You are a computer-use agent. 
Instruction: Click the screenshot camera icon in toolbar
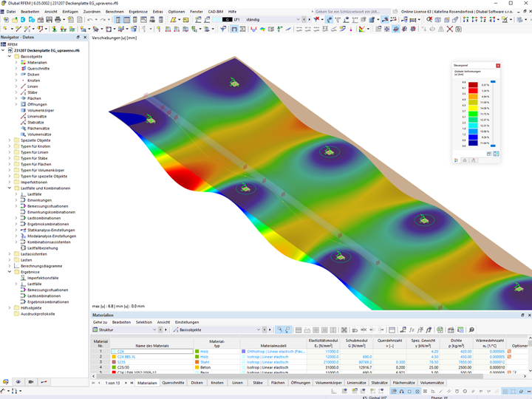(x=458, y=29)
